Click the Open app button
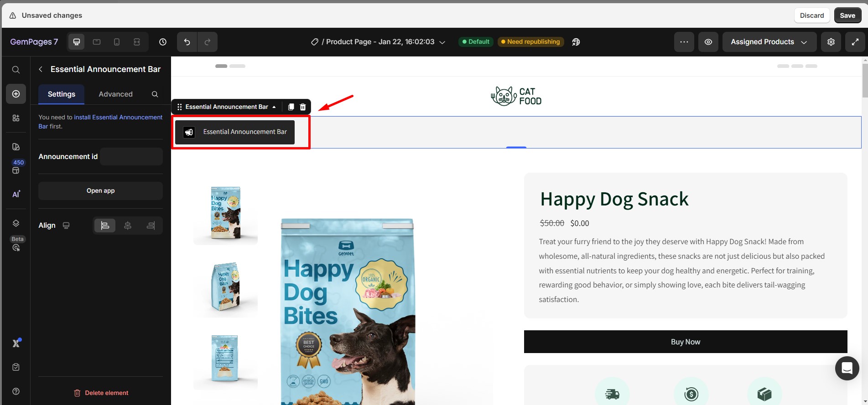Viewport: 868px width, 405px height. click(x=100, y=191)
